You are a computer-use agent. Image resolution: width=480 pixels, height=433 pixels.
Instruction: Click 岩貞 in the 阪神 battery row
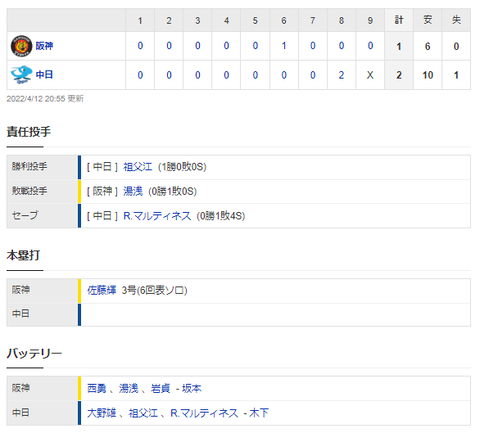(x=161, y=388)
